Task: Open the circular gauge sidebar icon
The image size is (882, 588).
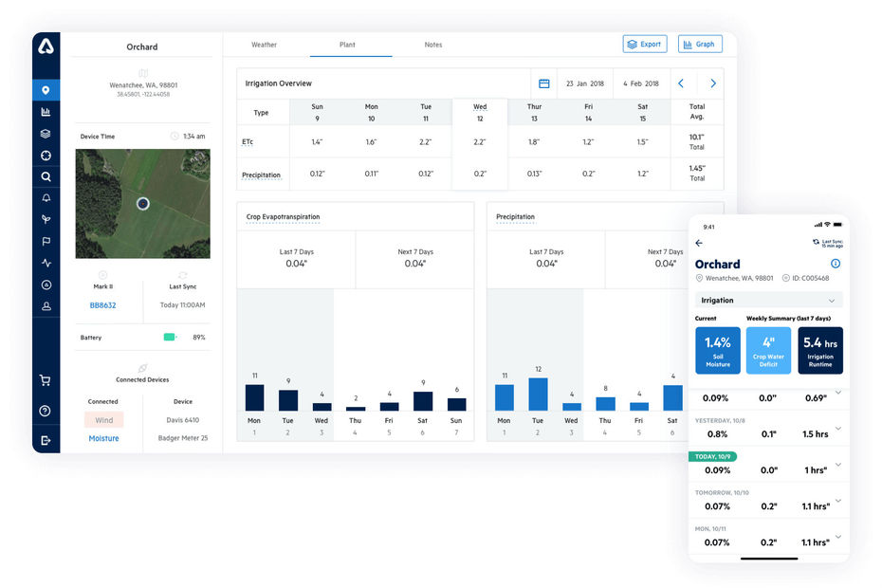Action: coord(46,285)
